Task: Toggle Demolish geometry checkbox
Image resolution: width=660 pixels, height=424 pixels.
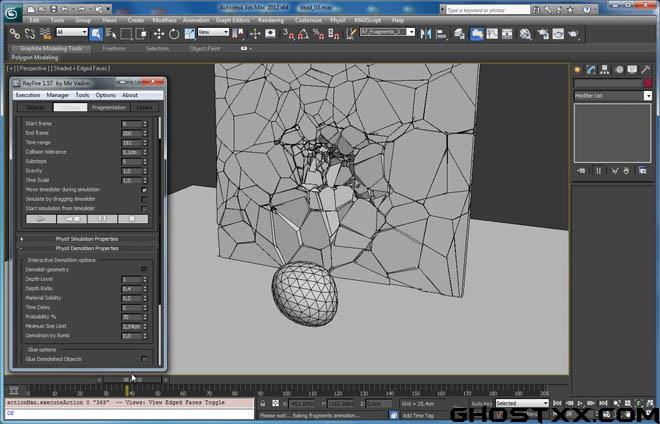Action: click(x=144, y=269)
